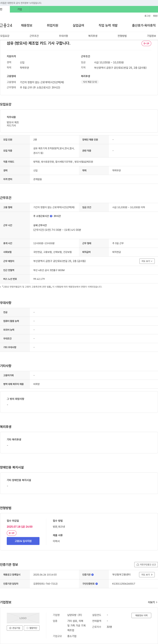Click the 국민연금, 고용보험, 산재보험, 건강보험 cell
Viewport: 158px width, 644px height.
(52, 252)
